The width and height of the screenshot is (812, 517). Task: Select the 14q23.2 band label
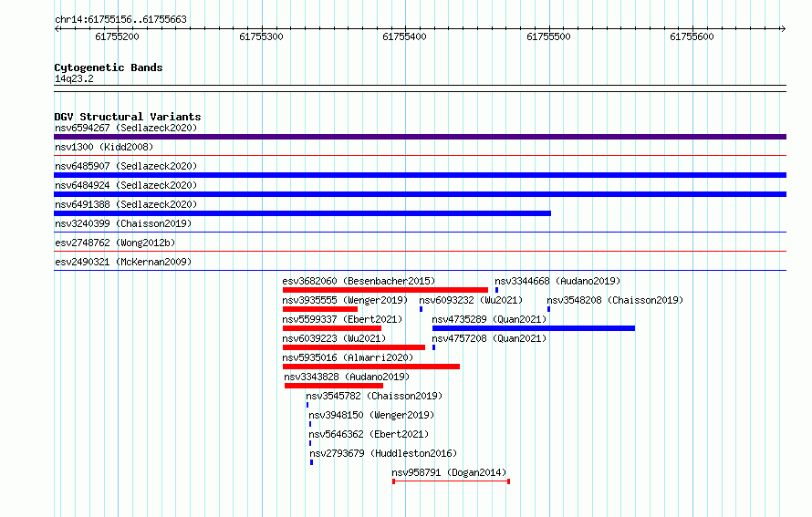74,78
